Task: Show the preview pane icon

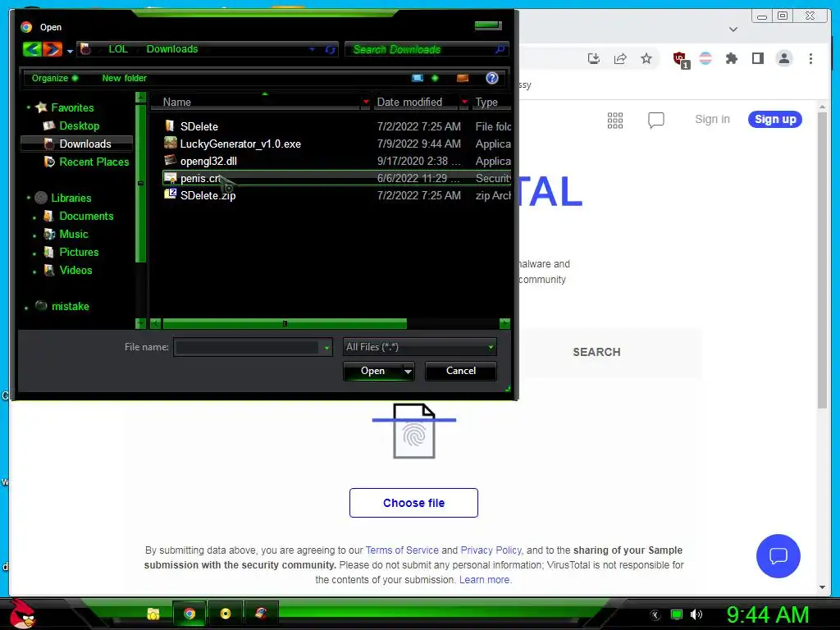Action: click(x=463, y=78)
